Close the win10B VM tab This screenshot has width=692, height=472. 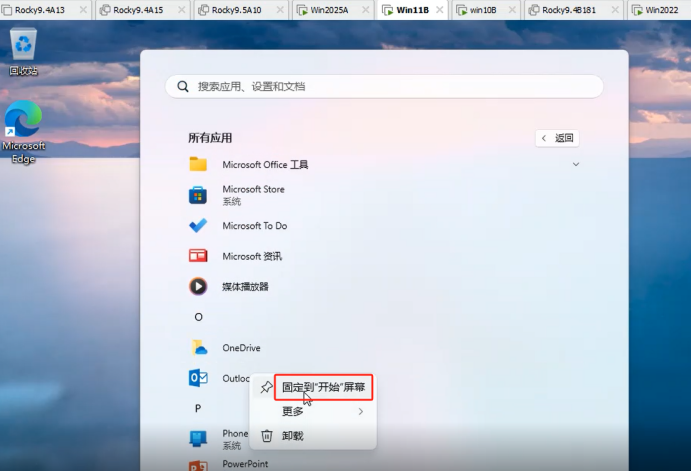click(x=512, y=10)
